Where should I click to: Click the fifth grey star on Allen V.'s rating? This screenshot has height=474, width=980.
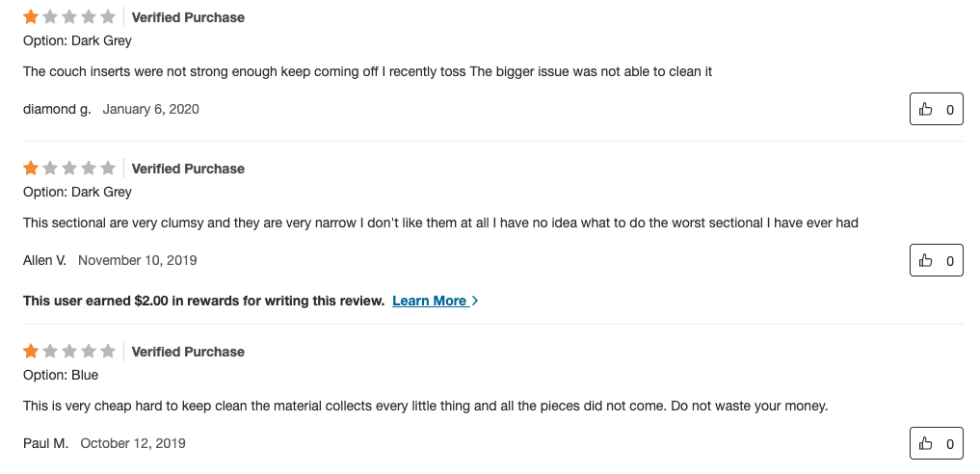[x=108, y=169]
